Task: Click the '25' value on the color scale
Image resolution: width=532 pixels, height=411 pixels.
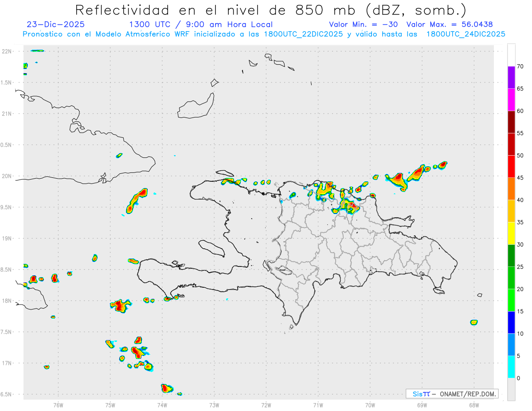Action: (x=520, y=267)
